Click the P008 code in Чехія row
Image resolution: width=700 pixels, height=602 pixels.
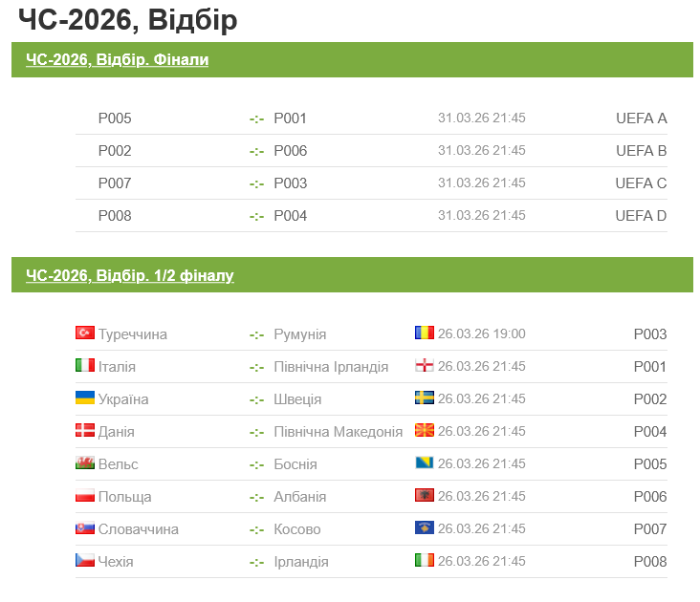(650, 562)
